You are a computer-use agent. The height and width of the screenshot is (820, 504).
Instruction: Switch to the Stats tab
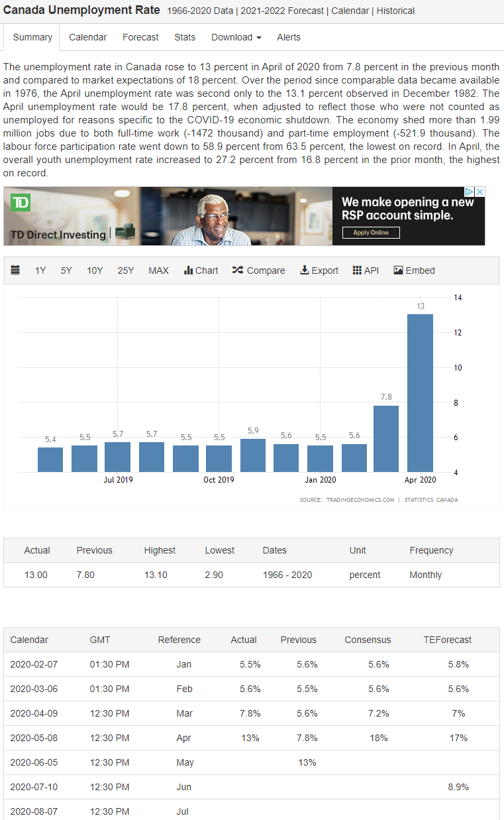(x=185, y=37)
